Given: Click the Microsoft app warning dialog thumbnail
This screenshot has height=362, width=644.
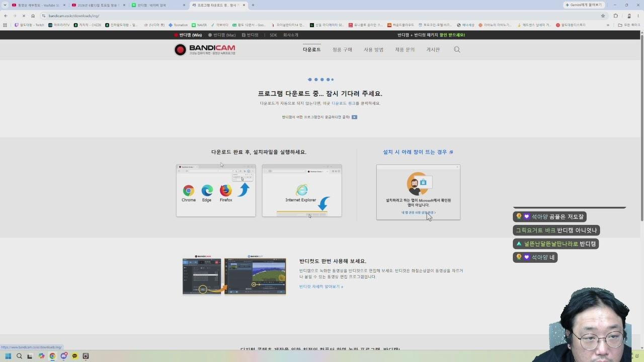Looking at the screenshot, I should pyautogui.click(x=418, y=192).
